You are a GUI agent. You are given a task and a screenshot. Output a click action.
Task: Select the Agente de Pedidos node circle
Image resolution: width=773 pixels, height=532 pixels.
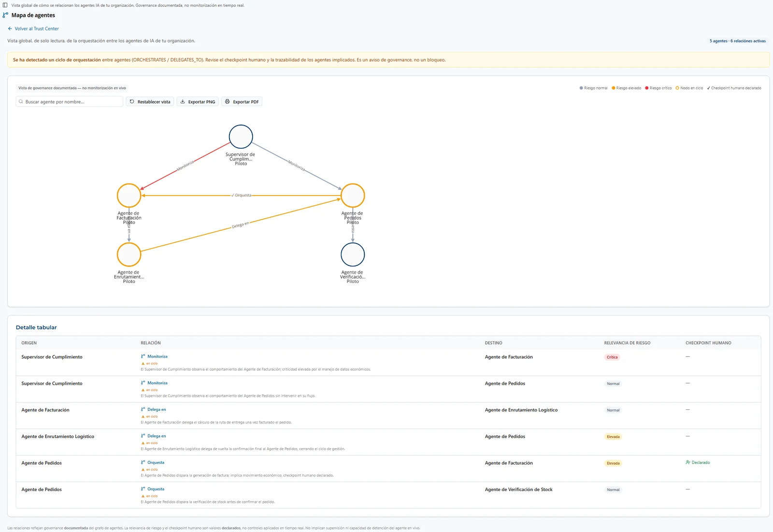[x=353, y=196]
